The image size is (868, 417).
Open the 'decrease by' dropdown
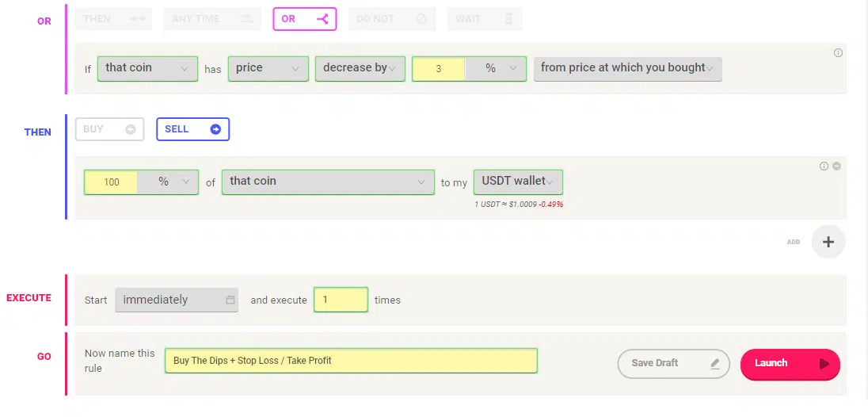[360, 69]
